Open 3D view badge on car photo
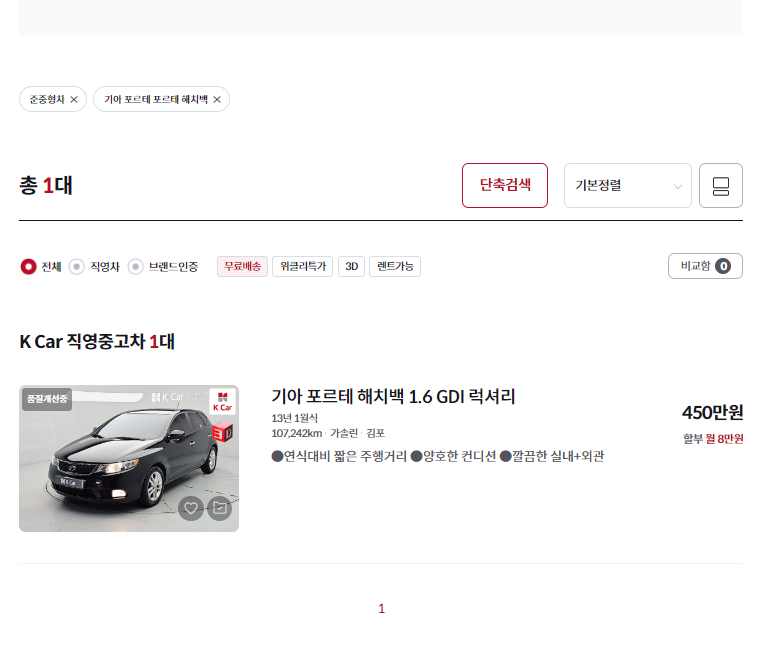Image resolution: width=770 pixels, height=650 pixels. point(222,433)
